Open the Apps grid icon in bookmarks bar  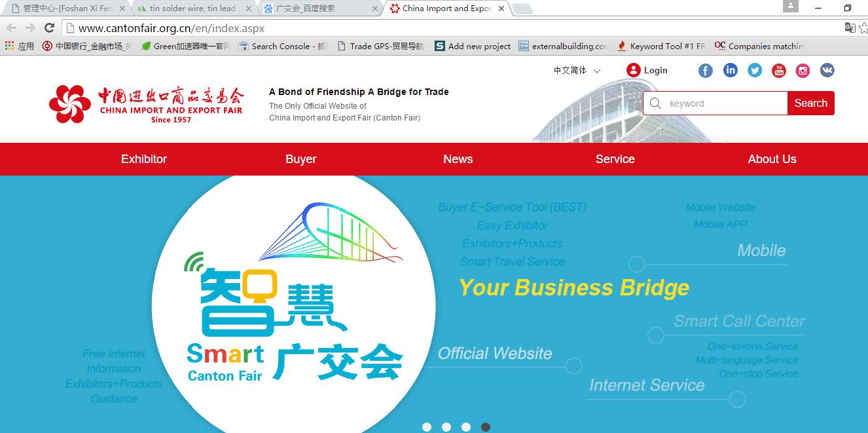(9, 46)
